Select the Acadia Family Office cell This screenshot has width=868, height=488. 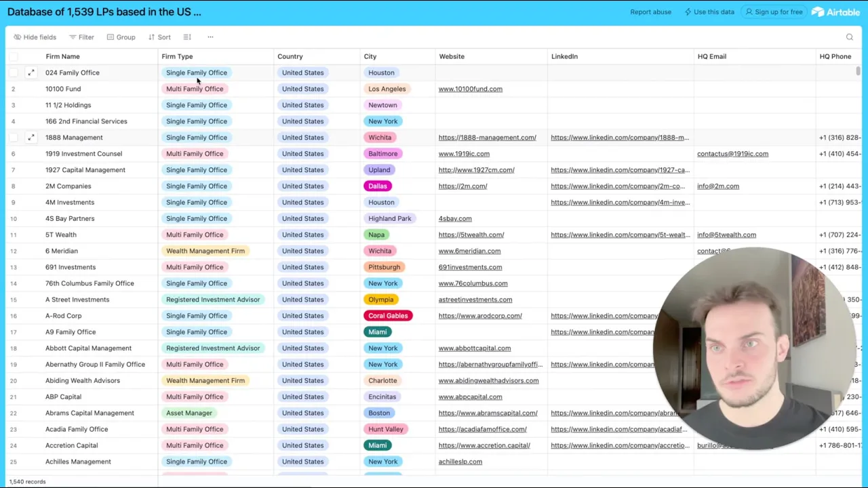[x=77, y=430]
